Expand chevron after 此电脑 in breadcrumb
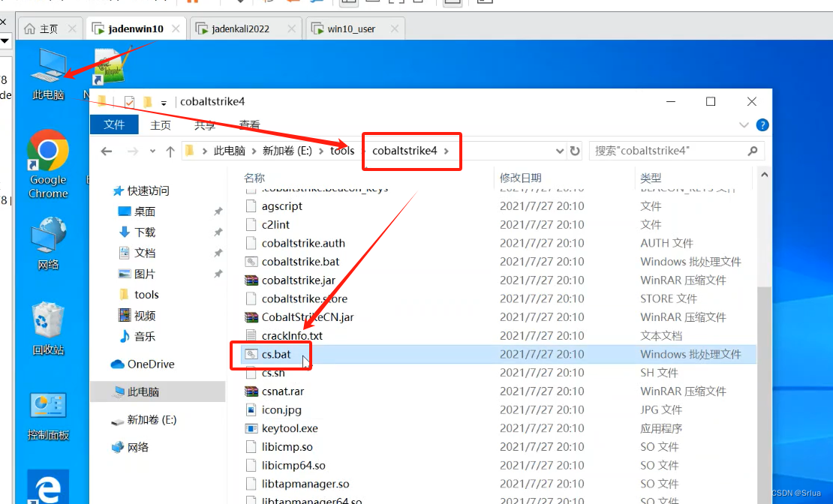 coord(254,151)
